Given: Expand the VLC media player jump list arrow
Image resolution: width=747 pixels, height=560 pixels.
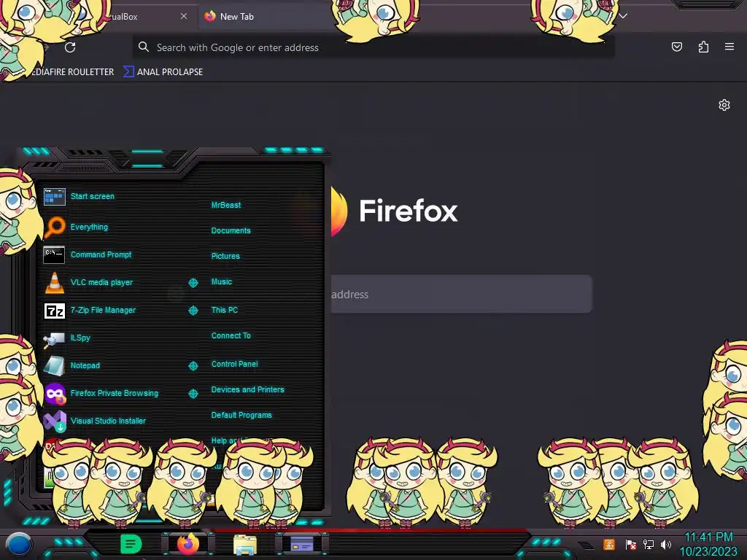Looking at the screenshot, I should pyautogui.click(x=193, y=283).
